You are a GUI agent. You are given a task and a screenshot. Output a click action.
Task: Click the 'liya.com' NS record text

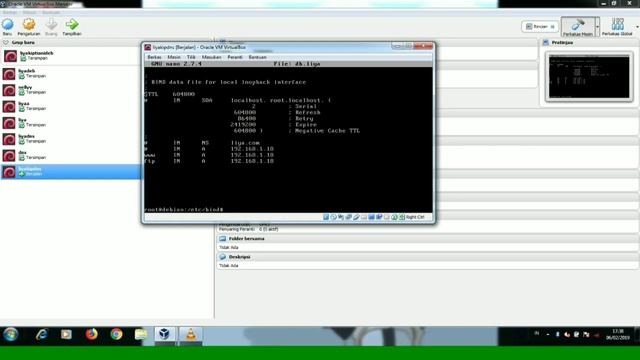(x=245, y=143)
